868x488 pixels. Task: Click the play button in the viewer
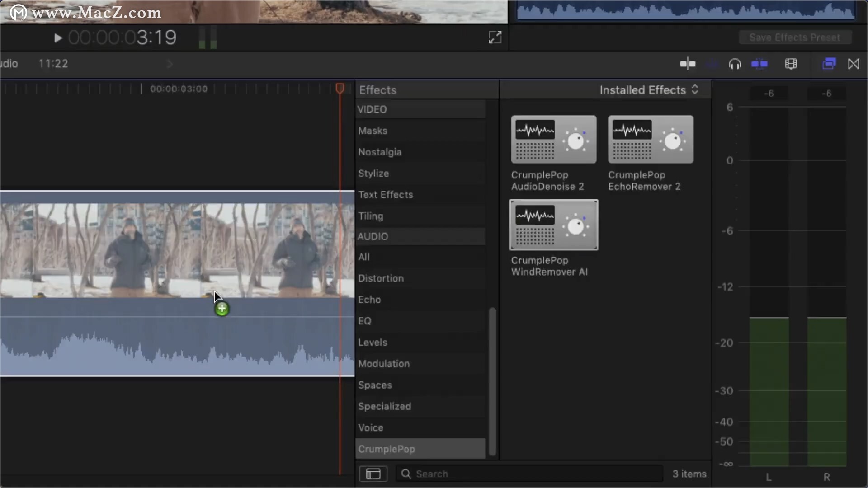pos(58,38)
